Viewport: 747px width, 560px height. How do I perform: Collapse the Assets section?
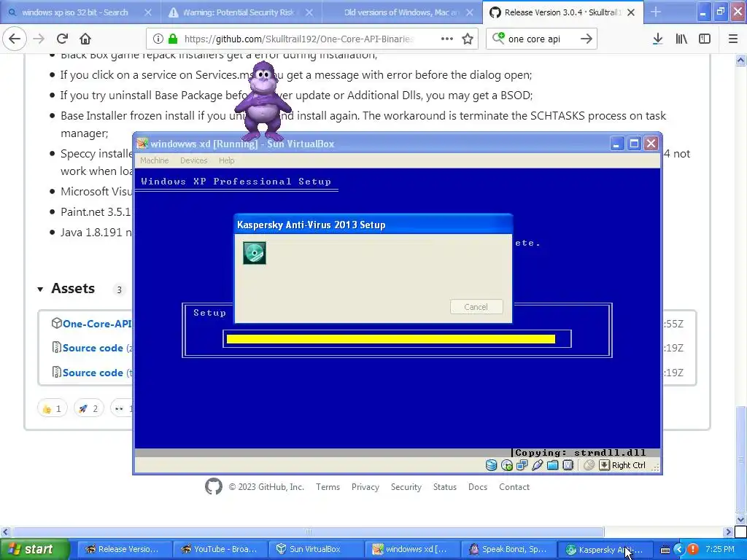coord(40,289)
